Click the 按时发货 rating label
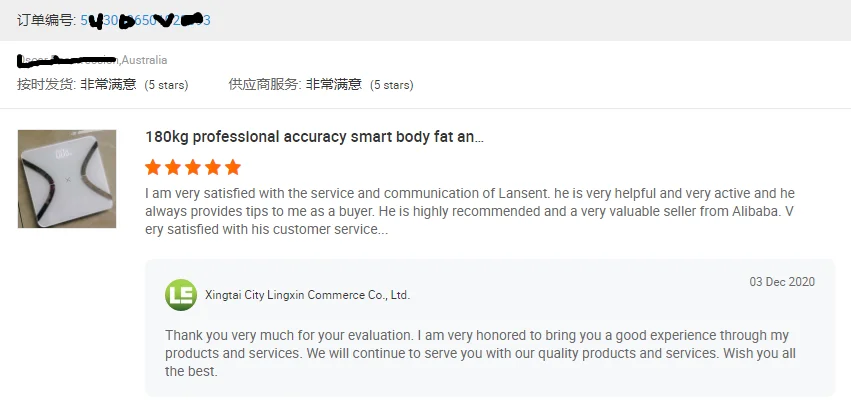This screenshot has height=410, width=851. coord(46,85)
